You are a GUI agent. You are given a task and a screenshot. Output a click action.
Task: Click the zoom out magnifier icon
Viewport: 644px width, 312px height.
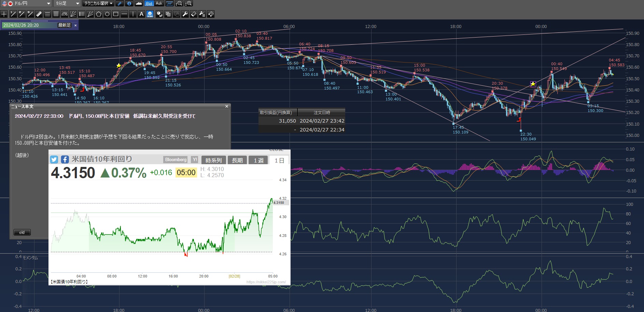[x=179, y=3]
